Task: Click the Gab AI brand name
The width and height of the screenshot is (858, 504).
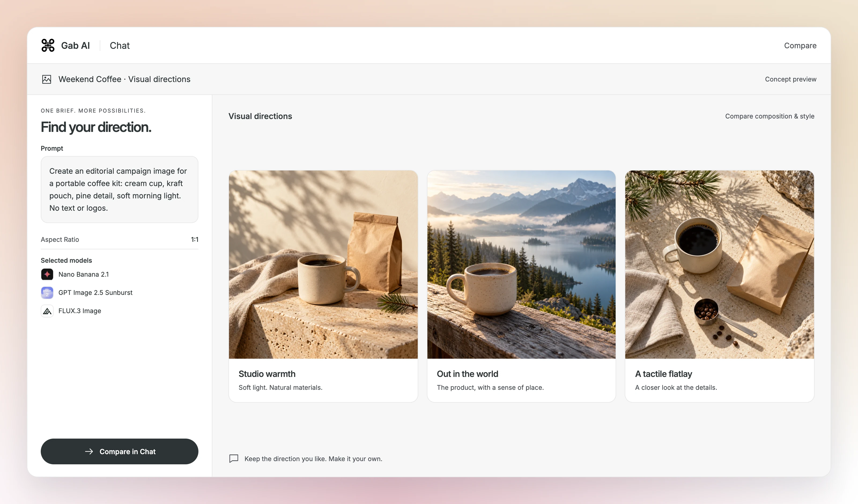Action: click(75, 46)
